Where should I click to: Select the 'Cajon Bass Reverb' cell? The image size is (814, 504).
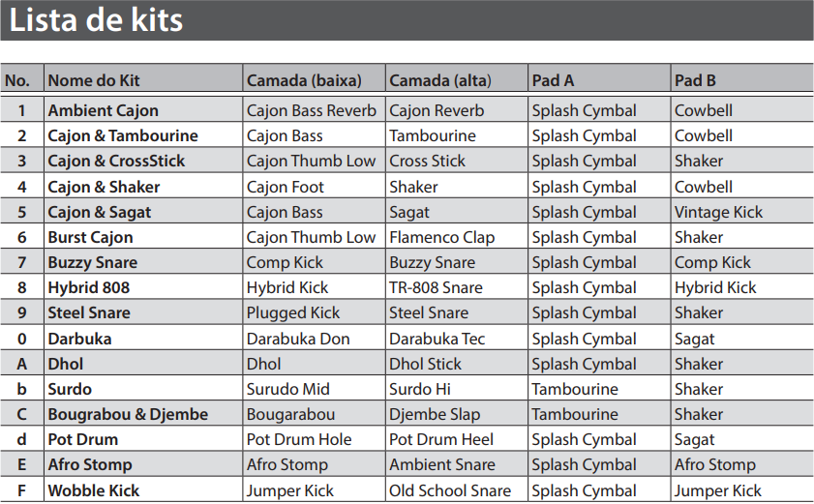(312, 110)
